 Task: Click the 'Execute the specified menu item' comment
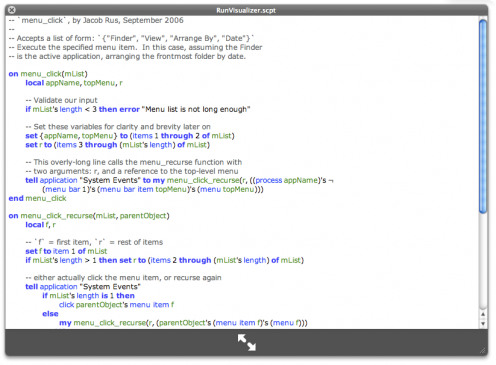[x=135, y=47]
